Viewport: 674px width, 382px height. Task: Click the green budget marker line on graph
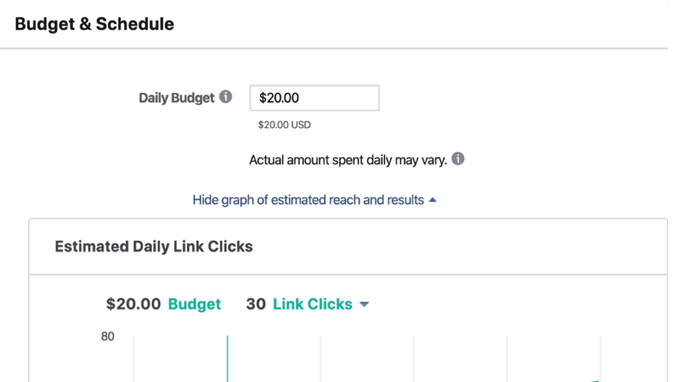point(227,358)
